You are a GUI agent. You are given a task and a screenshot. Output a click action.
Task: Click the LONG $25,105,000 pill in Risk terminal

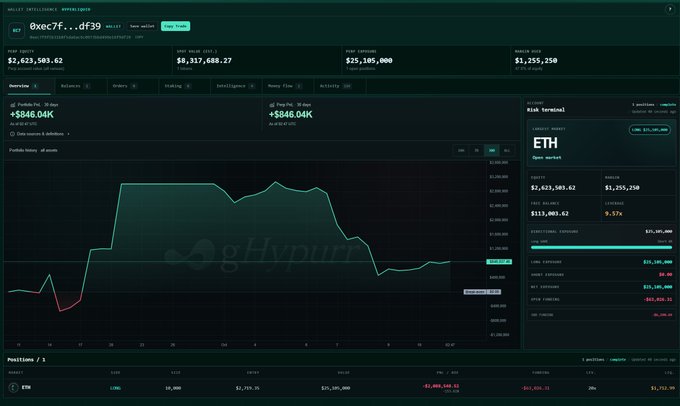pyautogui.click(x=650, y=130)
